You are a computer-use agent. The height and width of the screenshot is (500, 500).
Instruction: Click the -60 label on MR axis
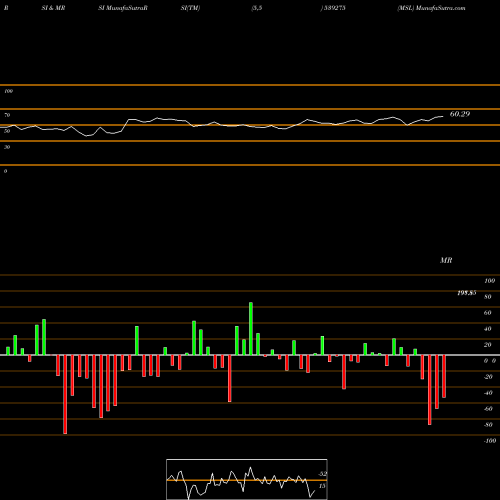point(488,409)
